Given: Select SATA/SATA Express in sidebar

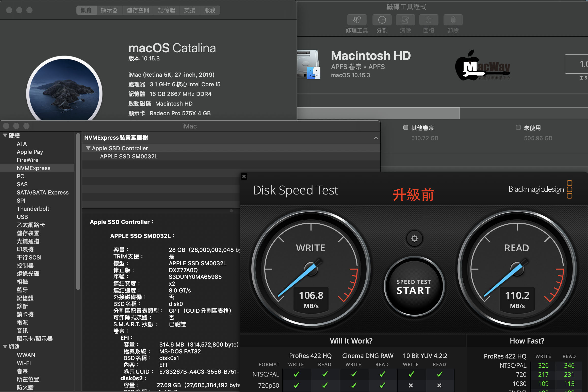Looking at the screenshot, I should pyautogui.click(x=37, y=192).
